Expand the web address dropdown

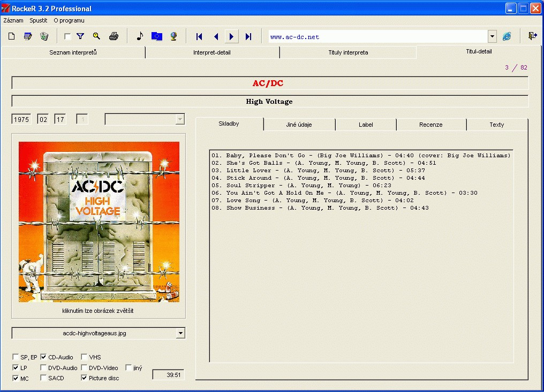(x=492, y=36)
